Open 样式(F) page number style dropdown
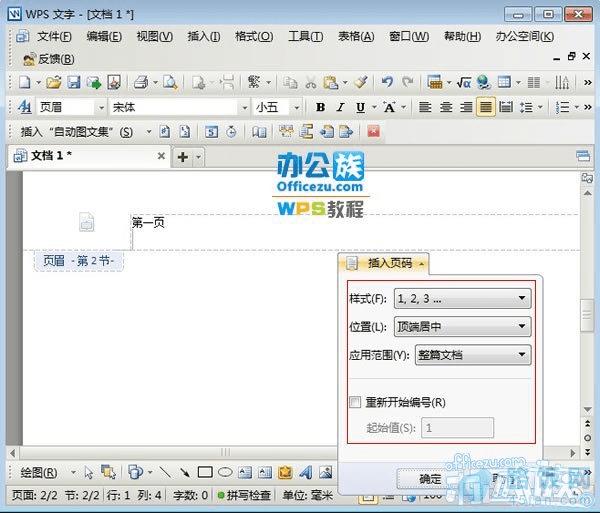 tap(462, 298)
